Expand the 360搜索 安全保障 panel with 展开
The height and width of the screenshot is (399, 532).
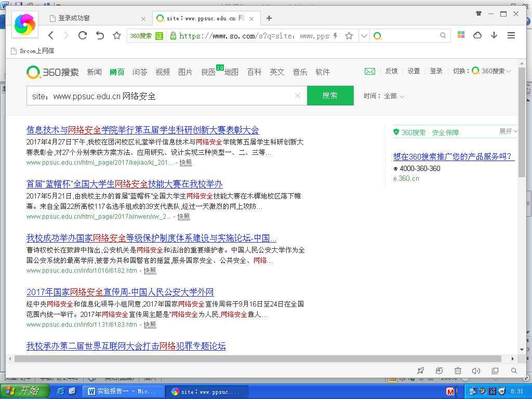[508, 131]
